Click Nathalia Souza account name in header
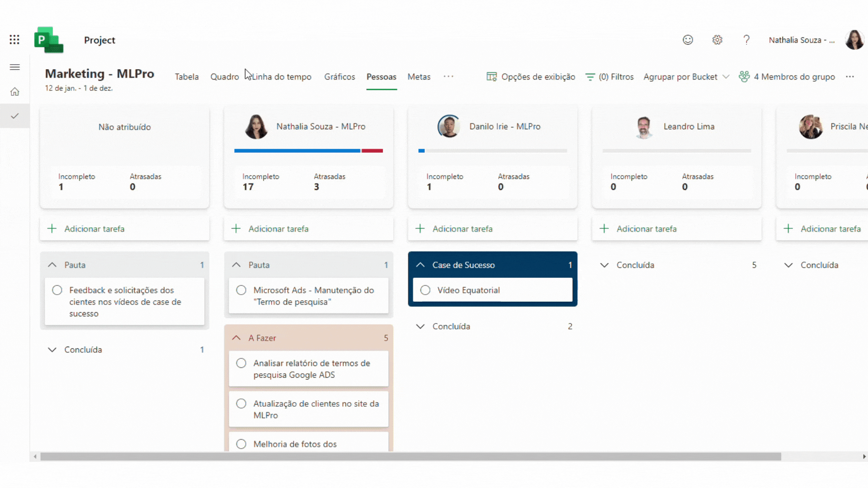The image size is (868, 488). tap(802, 40)
